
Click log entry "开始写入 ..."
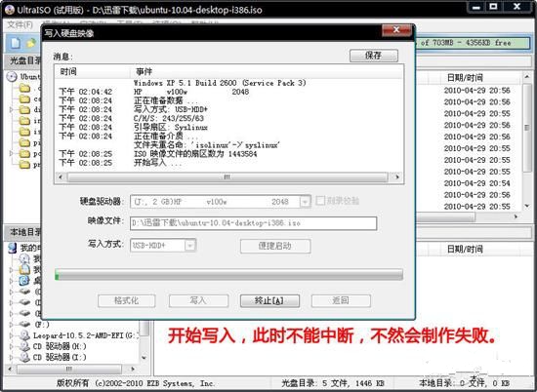(x=157, y=163)
